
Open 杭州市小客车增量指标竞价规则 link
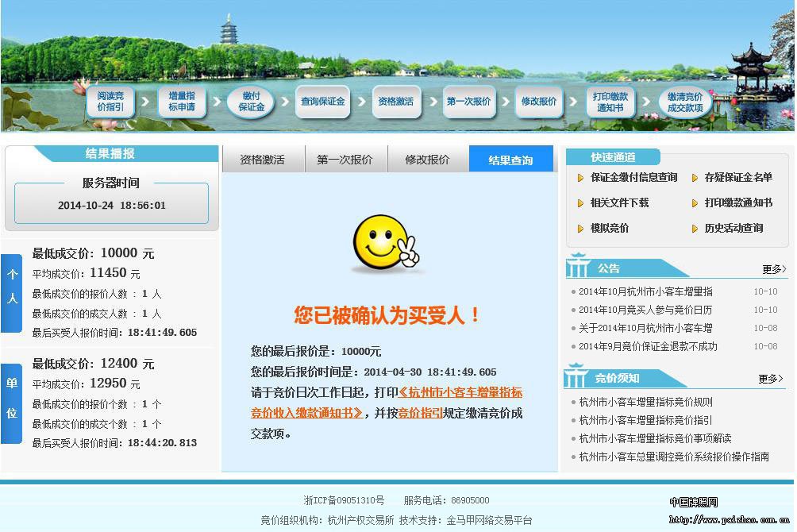(645, 402)
